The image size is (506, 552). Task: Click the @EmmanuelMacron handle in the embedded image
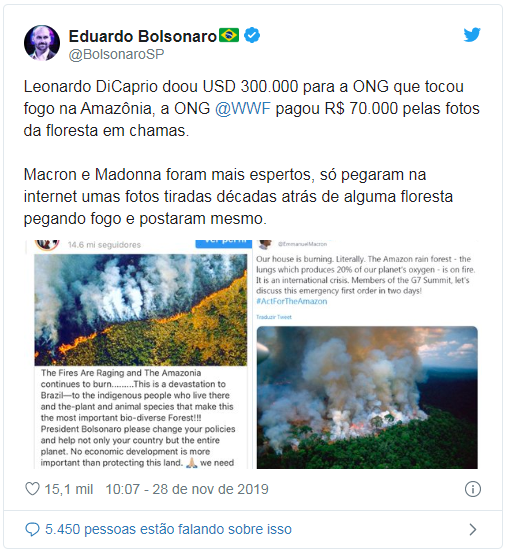(x=302, y=244)
